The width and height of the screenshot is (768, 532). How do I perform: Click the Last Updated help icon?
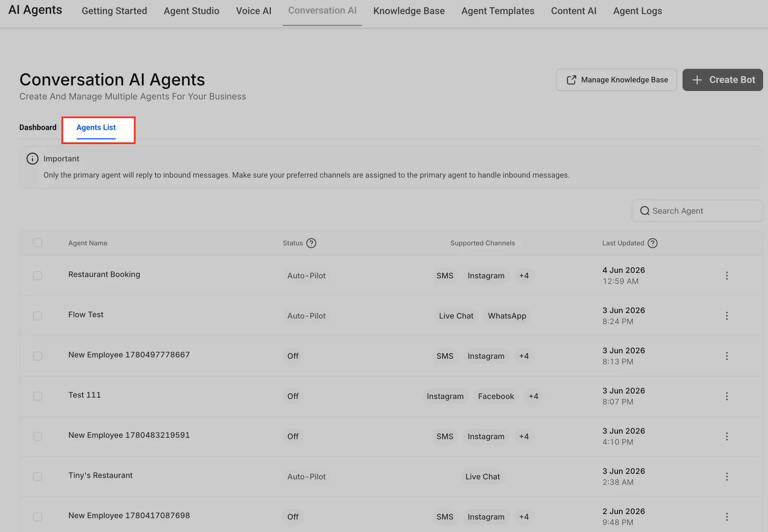652,243
